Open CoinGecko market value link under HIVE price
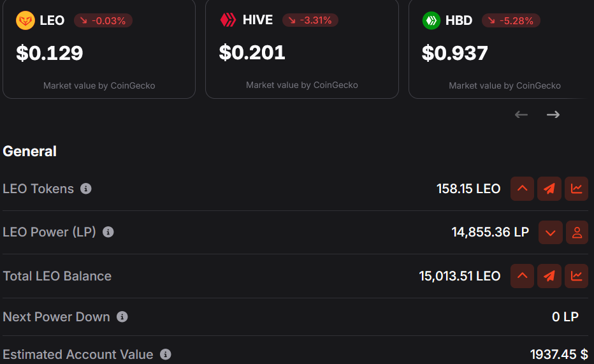 301,85
